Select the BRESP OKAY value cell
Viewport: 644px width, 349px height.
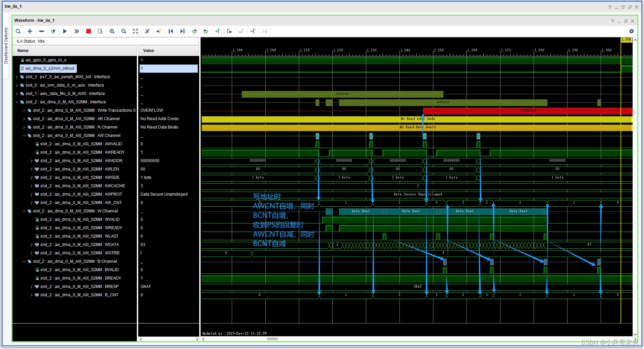click(x=146, y=286)
